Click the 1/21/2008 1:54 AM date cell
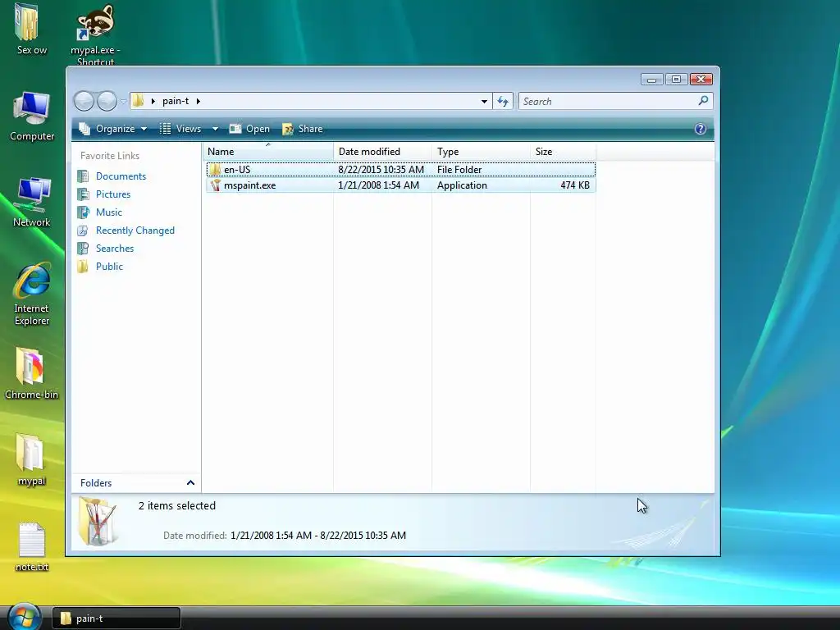The width and height of the screenshot is (840, 630). coord(378,185)
